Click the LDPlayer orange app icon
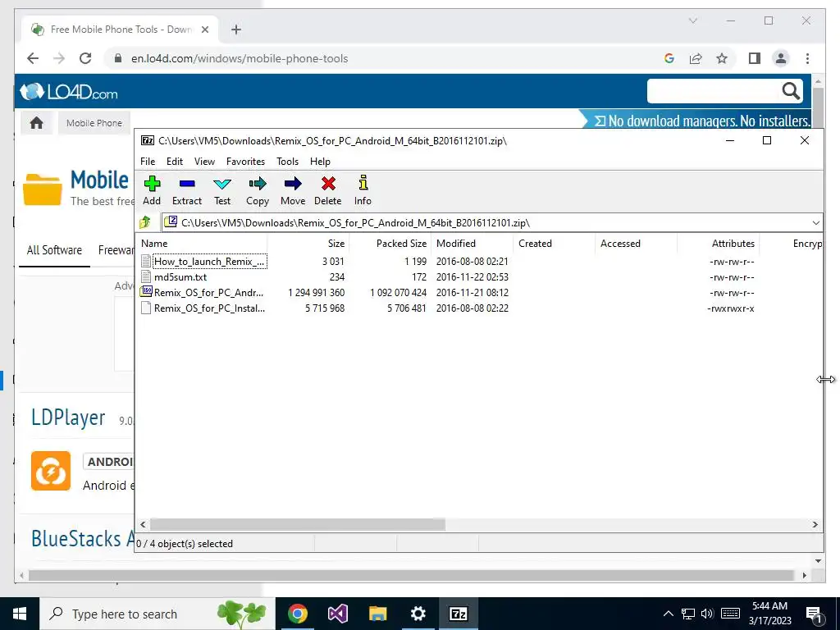This screenshot has height=630, width=840. [x=51, y=470]
